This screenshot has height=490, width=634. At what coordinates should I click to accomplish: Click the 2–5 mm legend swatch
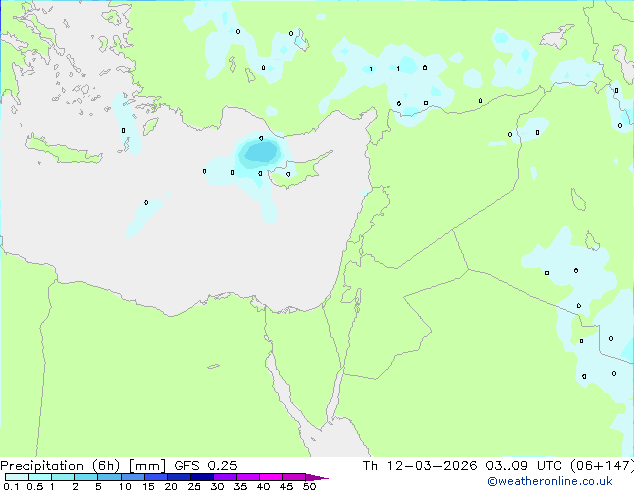(86, 477)
